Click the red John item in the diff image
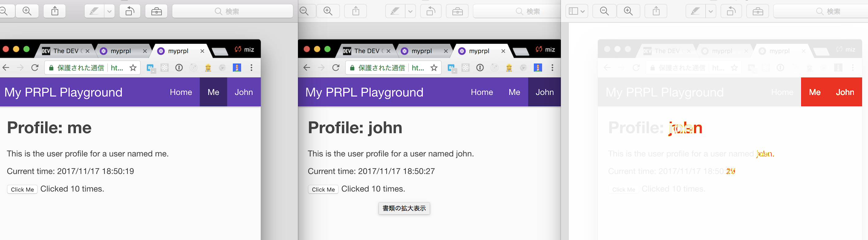 click(x=845, y=92)
